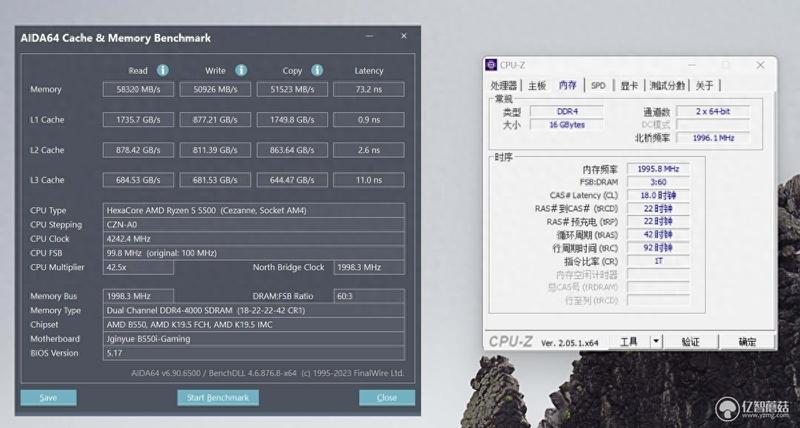
Task: Click the info icon next to Write
Action: pyautogui.click(x=241, y=70)
